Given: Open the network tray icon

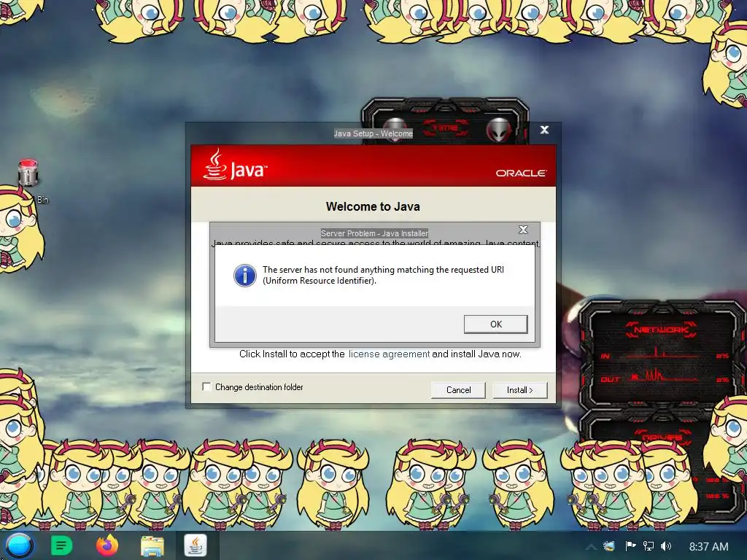Looking at the screenshot, I should (x=649, y=546).
